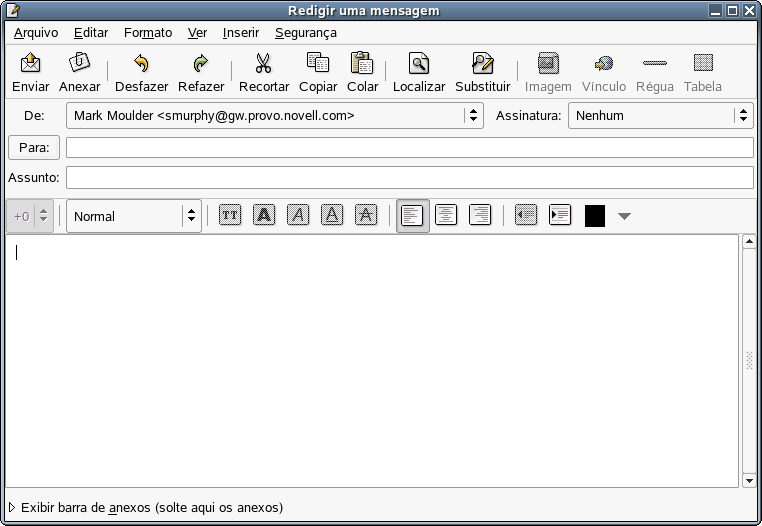Screen dimensions: 762x526
Task: Redo with the Refazer icon
Action: click(201, 63)
